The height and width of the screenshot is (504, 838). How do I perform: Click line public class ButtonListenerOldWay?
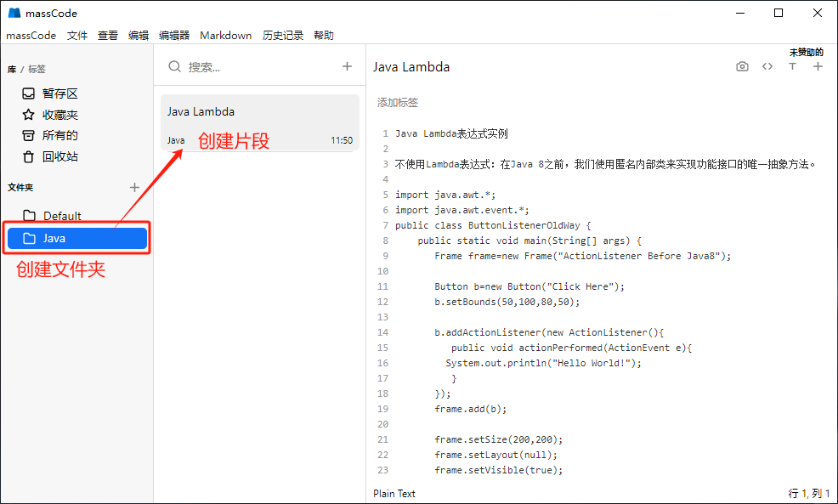493,225
